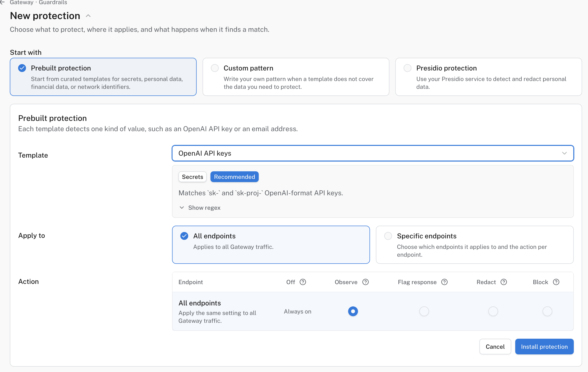Select the Block action radio button
Screen dimensions: 588x372
coord(547,311)
